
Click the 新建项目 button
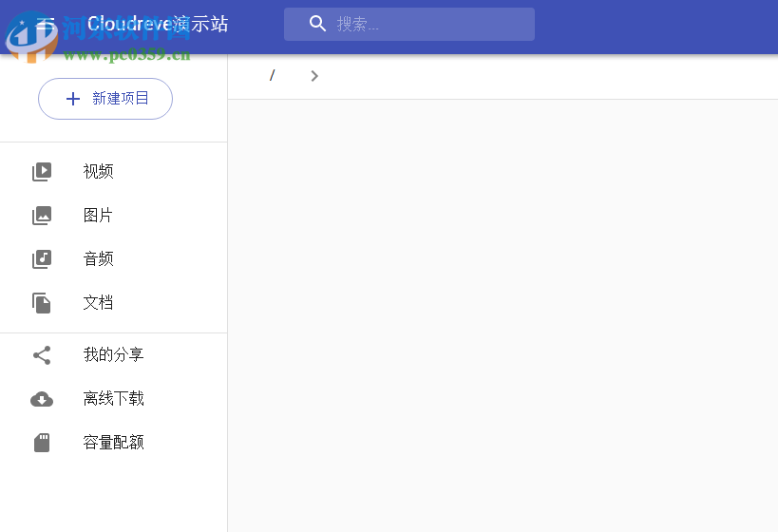coord(105,99)
